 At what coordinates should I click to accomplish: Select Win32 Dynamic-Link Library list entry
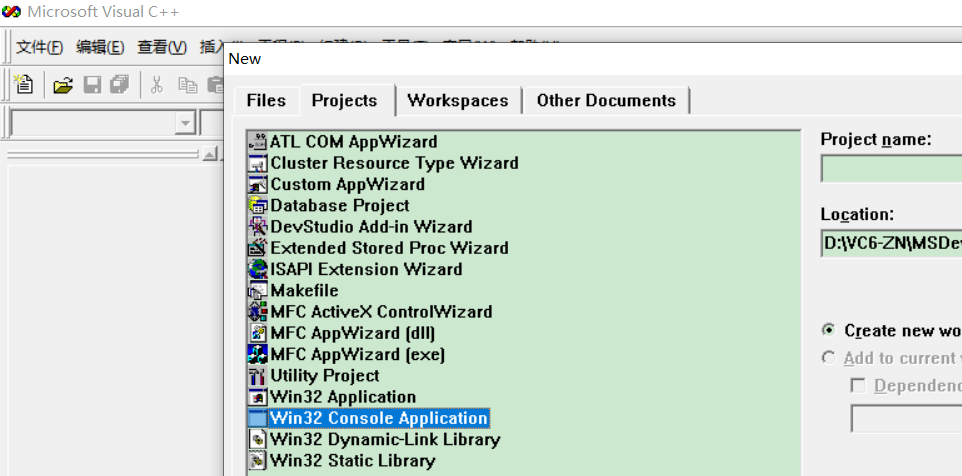click(x=375, y=440)
